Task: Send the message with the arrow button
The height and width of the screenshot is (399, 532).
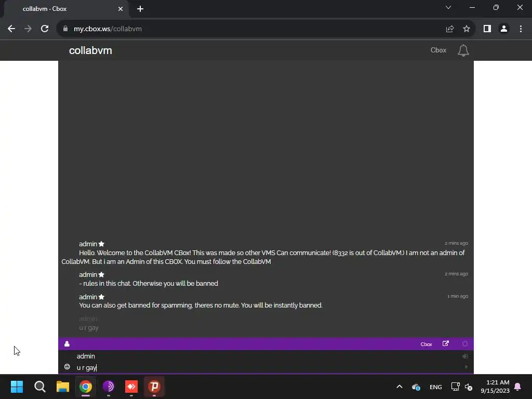Action: click(466, 367)
